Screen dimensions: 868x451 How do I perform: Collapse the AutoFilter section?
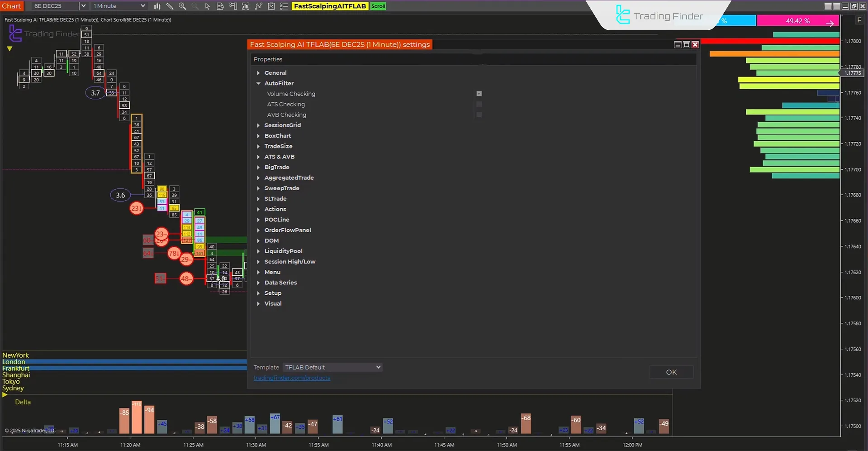coord(258,83)
